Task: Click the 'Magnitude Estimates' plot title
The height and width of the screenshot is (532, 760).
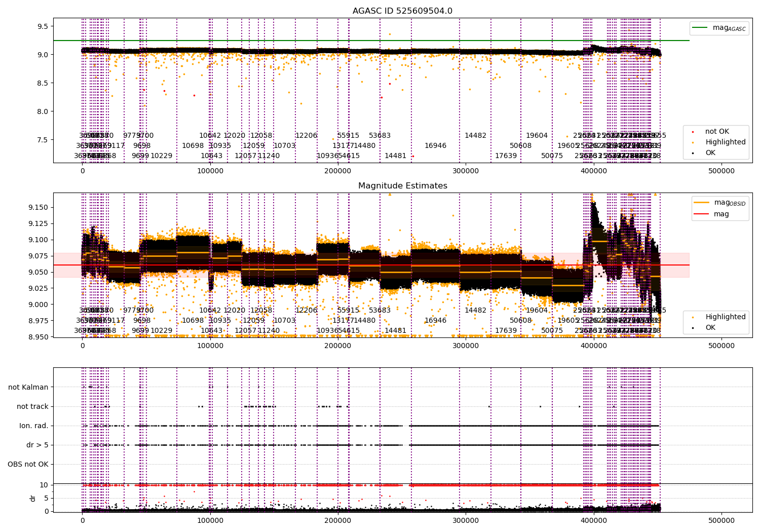Action: point(402,186)
